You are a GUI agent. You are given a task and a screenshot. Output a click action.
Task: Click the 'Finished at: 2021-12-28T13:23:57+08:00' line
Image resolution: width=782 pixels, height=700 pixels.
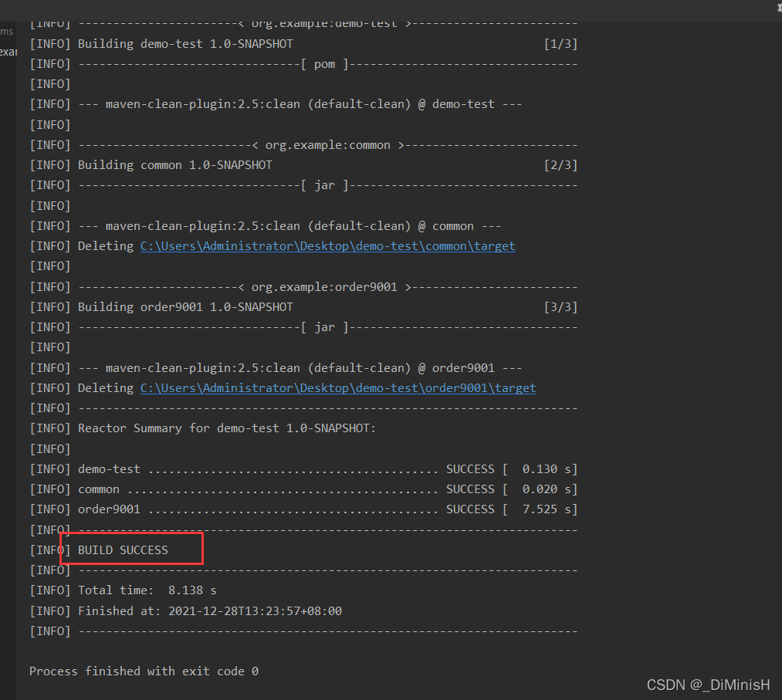tap(186, 610)
